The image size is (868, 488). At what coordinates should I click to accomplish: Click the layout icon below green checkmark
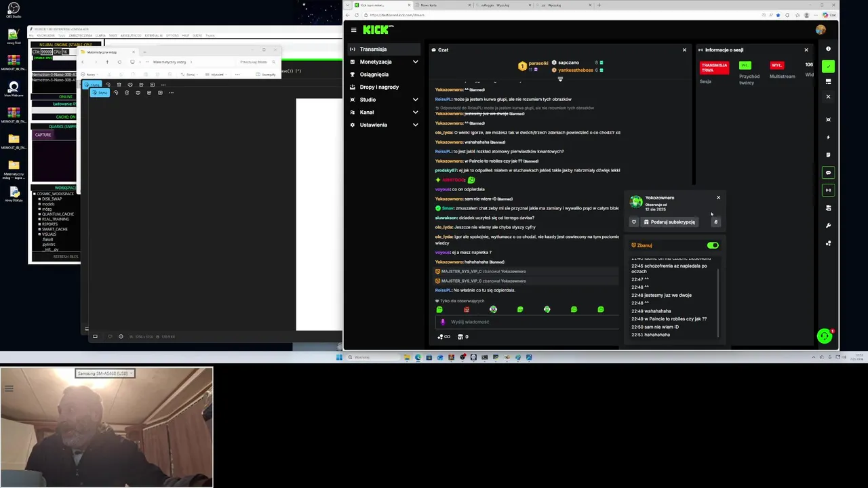[828, 81]
